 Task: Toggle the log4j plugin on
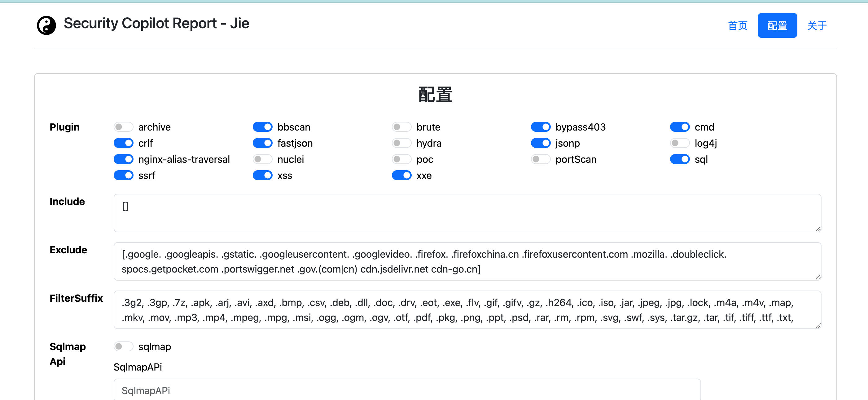(679, 143)
